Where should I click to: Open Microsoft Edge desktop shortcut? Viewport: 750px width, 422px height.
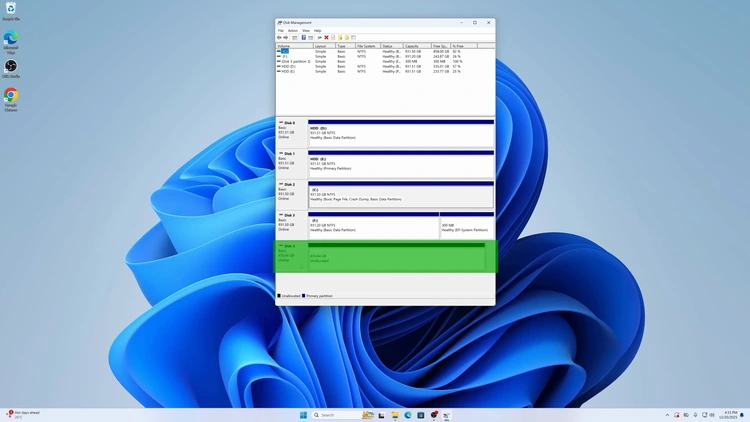click(11, 42)
